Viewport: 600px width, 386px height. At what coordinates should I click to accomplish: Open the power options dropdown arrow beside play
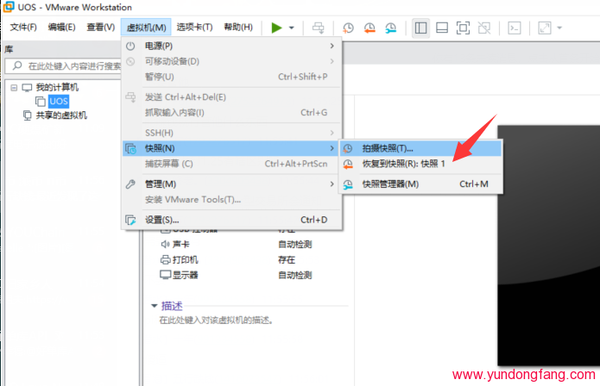[x=292, y=28]
